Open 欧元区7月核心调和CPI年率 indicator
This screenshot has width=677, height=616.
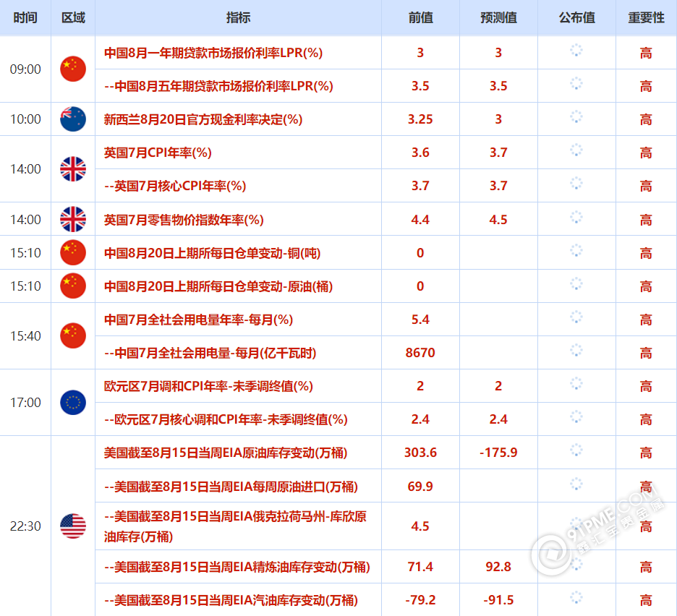[x=226, y=419]
